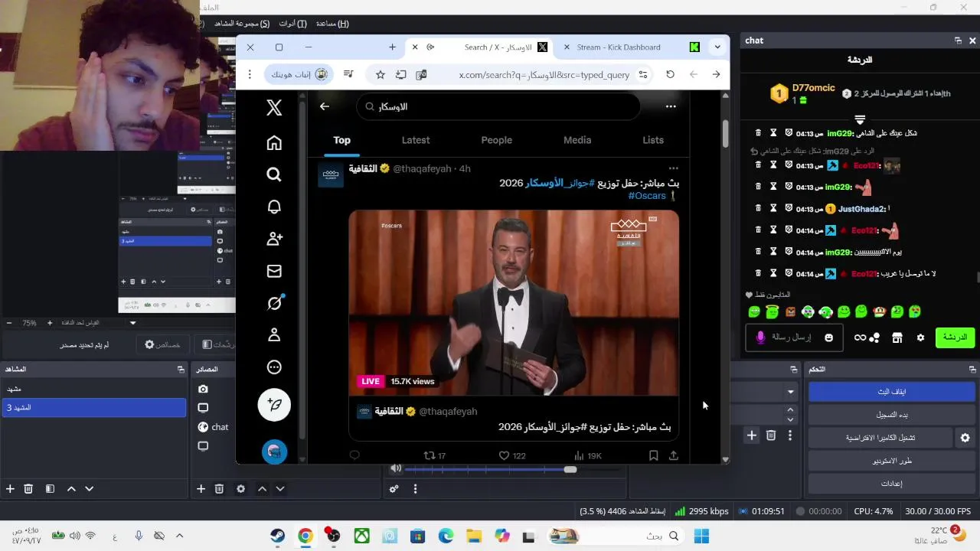Click the start virtual camera button
This screenshot has width=980, height=551.
pyautogui.click(x=880, y=438)
